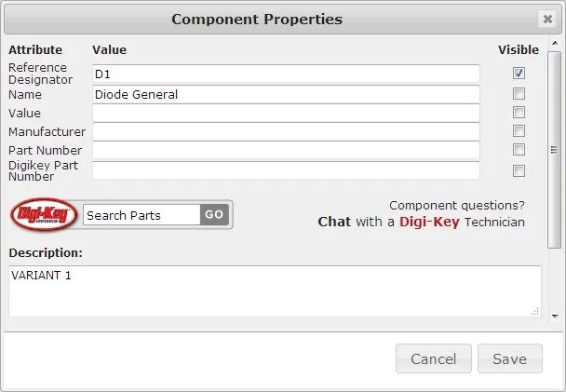Click the Reference Designator field containing D1
566x392 pixels.
(286, 74)
